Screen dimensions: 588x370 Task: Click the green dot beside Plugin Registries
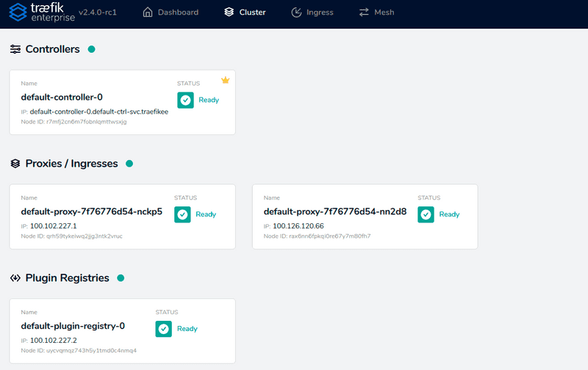[121, 278]
